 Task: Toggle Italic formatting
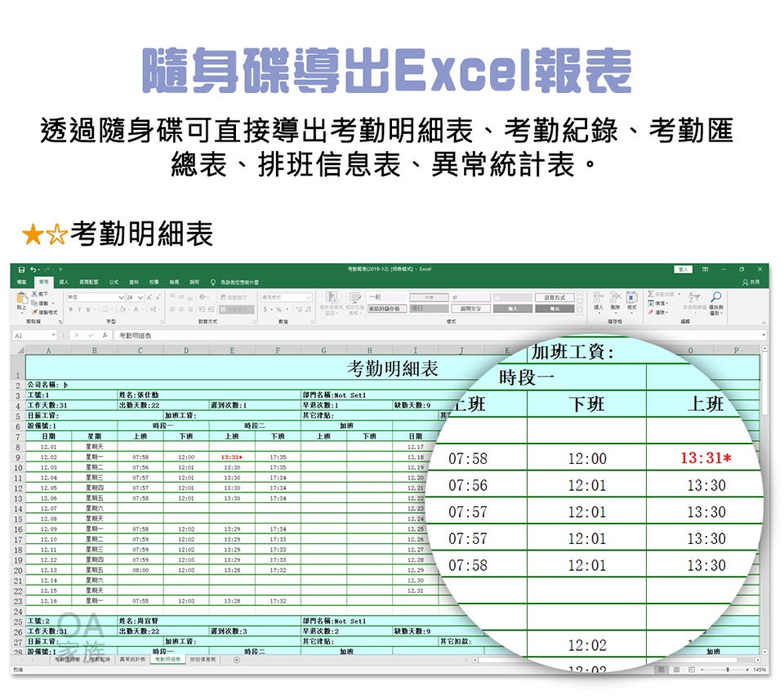click(x=79, y=310)
